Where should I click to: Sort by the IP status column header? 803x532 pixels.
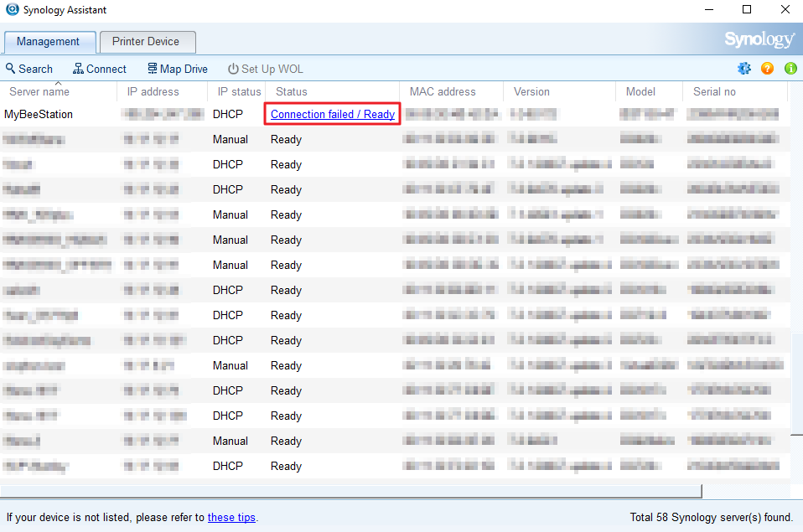[236, 91]
